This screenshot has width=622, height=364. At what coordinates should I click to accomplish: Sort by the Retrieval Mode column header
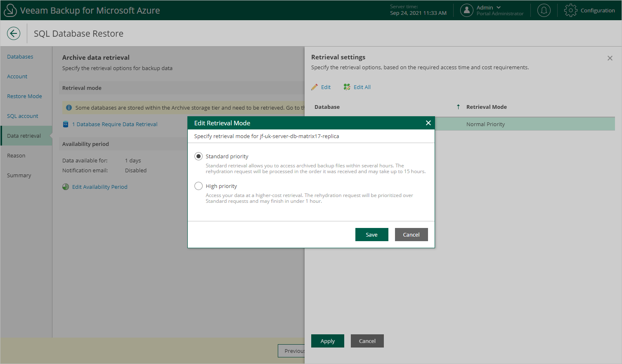[x=486, y=107]
